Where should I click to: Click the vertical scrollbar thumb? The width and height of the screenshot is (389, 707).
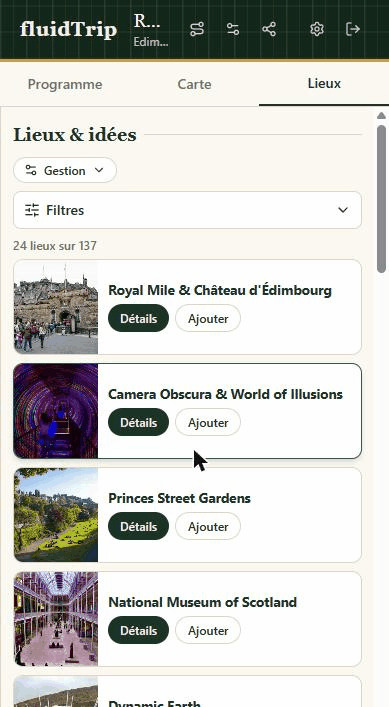pos(381,199)
